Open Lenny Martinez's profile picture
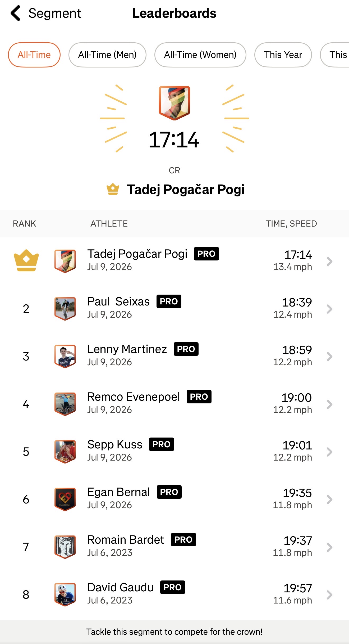 click(65, 356)
